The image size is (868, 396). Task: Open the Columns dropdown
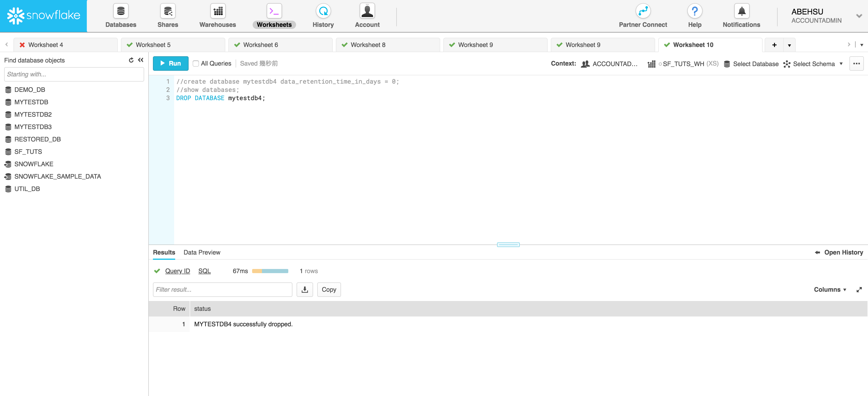(830, 290)
